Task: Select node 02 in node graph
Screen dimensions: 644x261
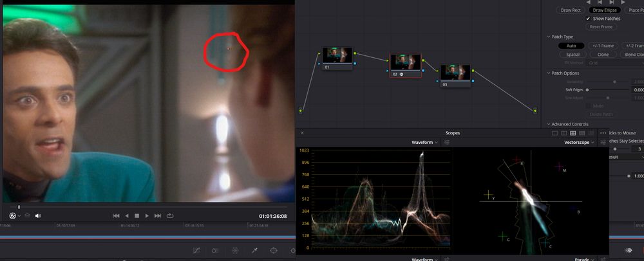Action: click(405, 66)
